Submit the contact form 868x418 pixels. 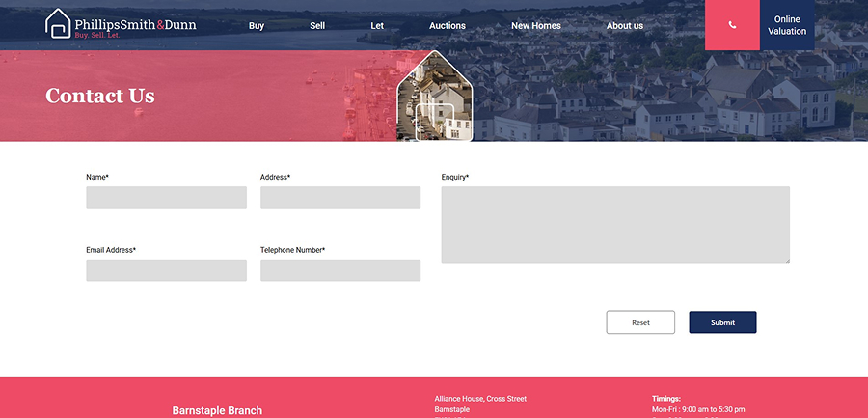point(722,322)
